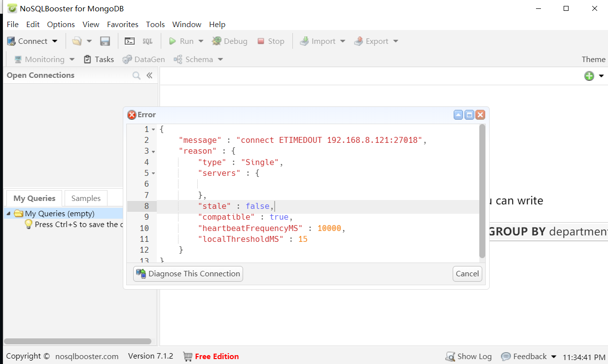This screenshot has height=364, width=608.
Task: Click the SQL query icon
Action: tap(147, 41)
